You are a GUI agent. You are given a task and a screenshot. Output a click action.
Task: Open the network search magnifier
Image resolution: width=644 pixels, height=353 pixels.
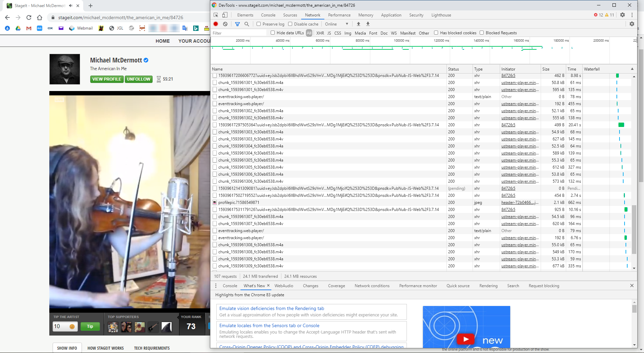pos(247,24)
